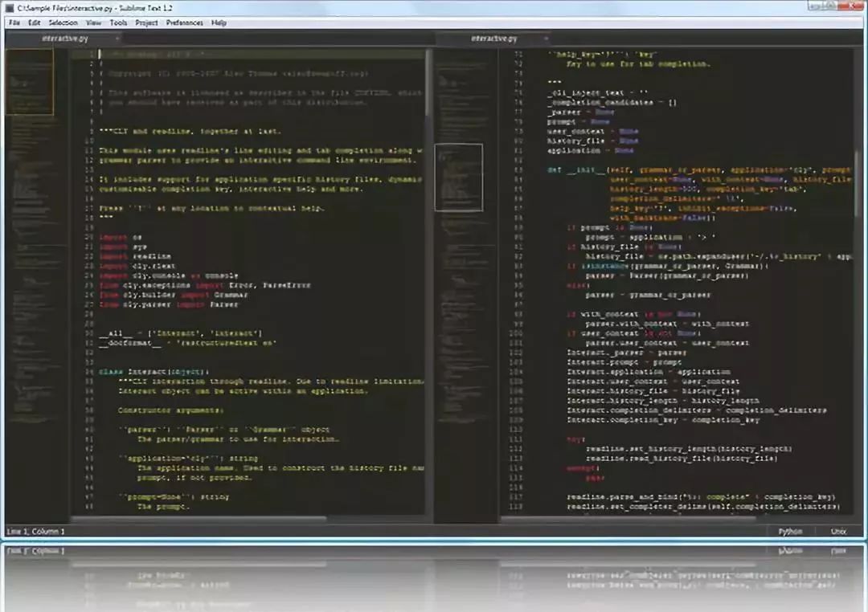The height and width of the screenshot is (612, 868).
Task: Click 'readline.parse_and_bind' line in right pane
Action: pos(701,497)
